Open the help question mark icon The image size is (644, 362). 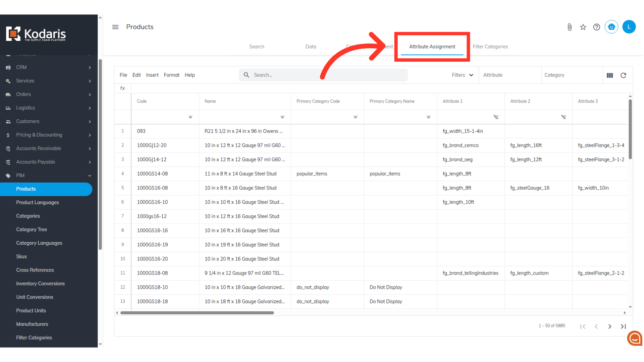(x=596, y=27)
